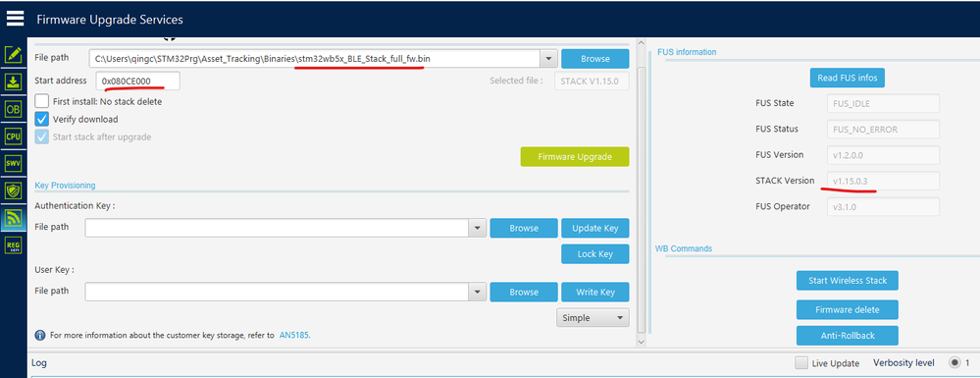Click the Selected file field STACK V1.15.0
980x378 pixels.
pyautogui.click(x=592, y=81)
